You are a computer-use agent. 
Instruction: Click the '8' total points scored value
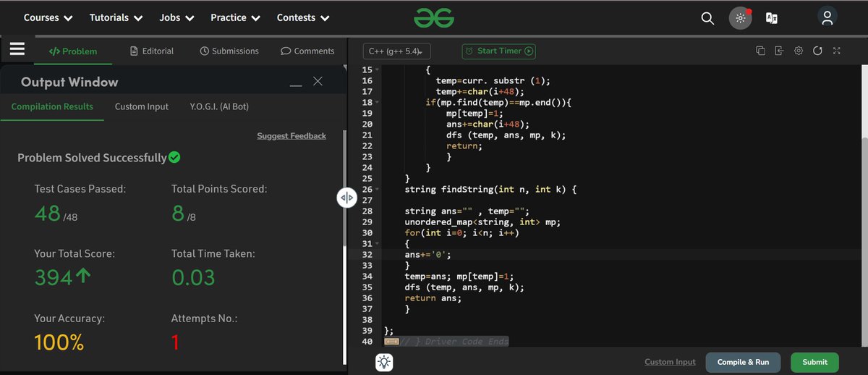178,213
